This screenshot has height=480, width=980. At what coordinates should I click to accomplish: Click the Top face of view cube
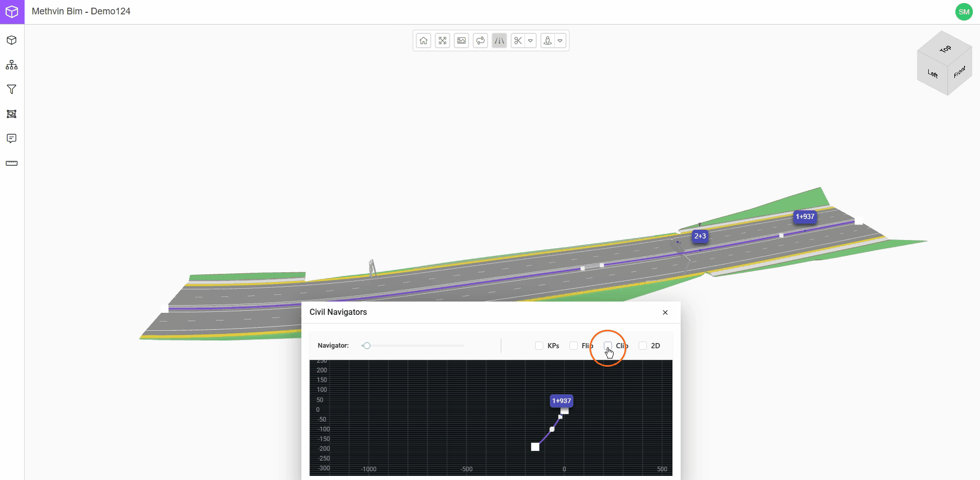click(945, 49)
